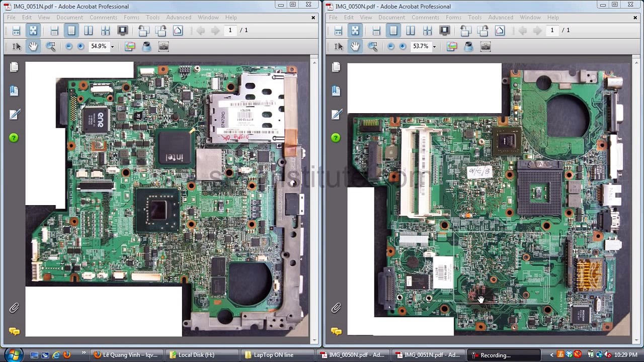Viewport: 644px width, 362px height.
Task: Click Fit Page icon in IMG_0050N window
Action: 355,31
